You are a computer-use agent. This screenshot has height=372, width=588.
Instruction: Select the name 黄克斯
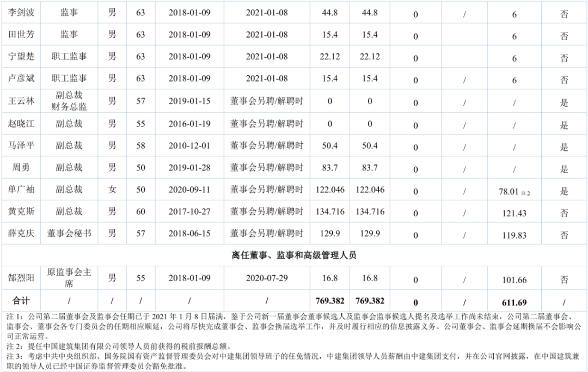[x=21, y=211]
